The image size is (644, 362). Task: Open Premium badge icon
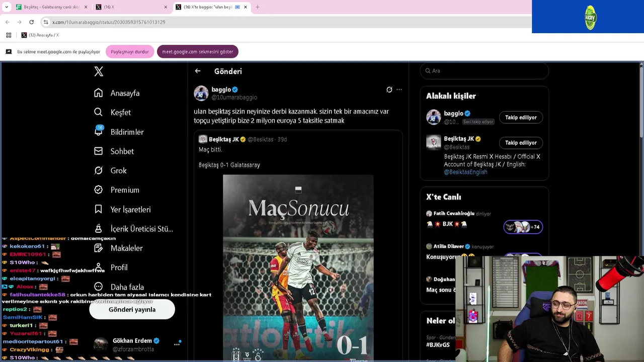[x=99, y=190]
